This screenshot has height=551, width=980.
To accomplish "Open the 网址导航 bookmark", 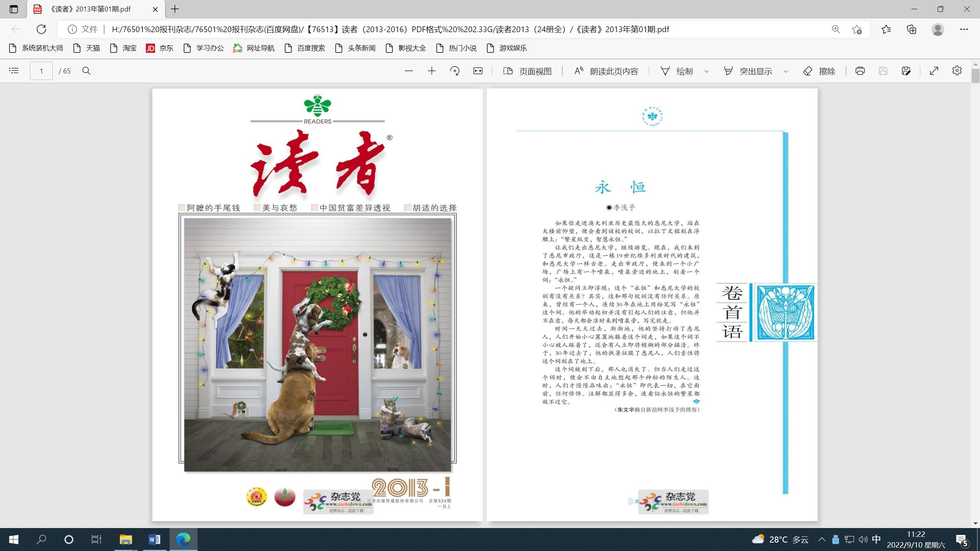I will click(254, 48).
